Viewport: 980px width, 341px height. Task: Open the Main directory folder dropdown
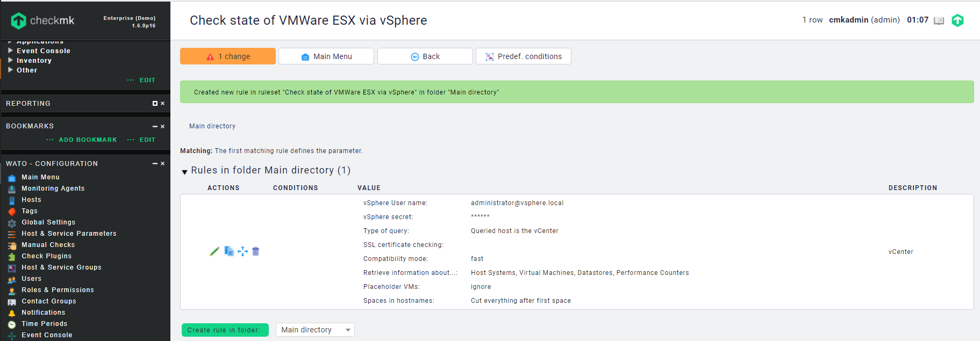pos(315,330)
